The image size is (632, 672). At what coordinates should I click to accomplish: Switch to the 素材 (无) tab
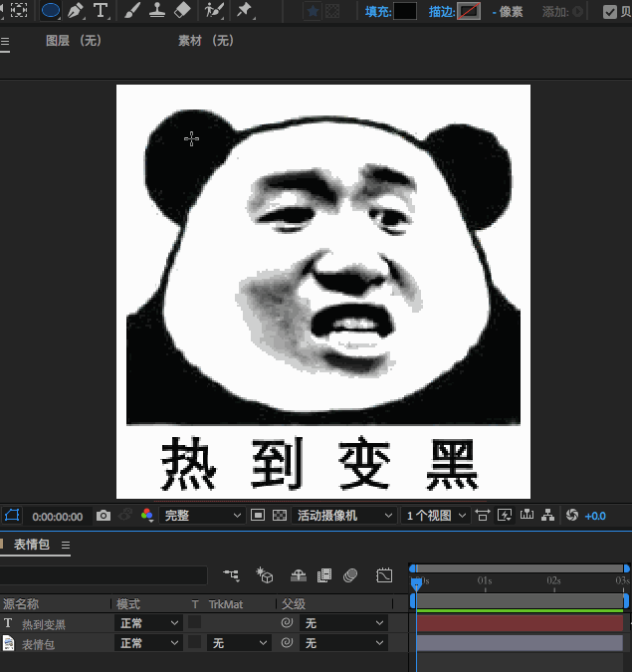click(x=206, y=41)
